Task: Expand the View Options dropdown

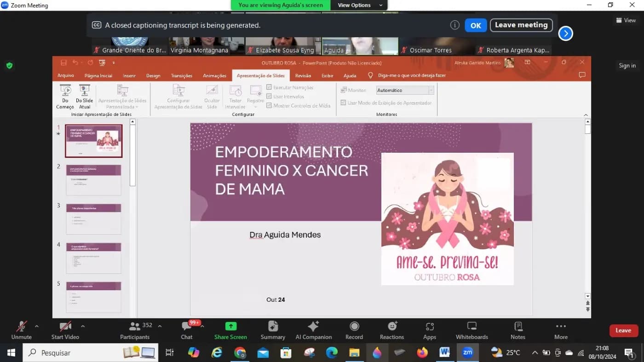Action: [360, 5]
